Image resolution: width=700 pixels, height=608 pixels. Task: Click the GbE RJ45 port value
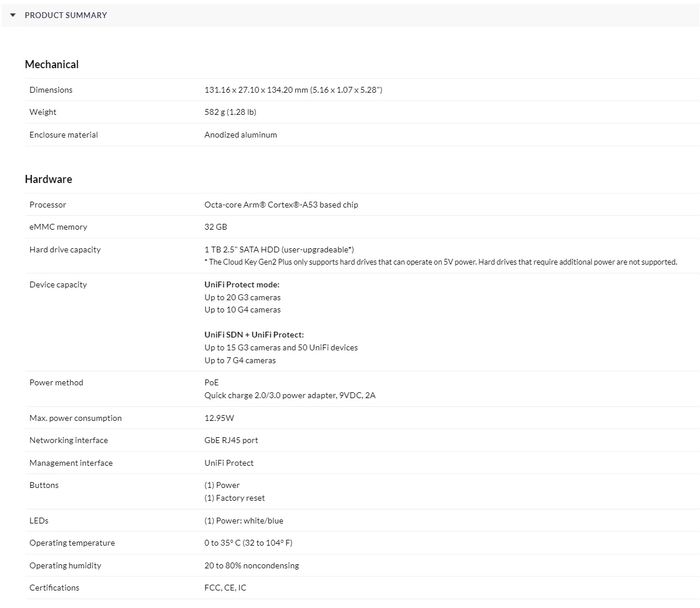231,440
